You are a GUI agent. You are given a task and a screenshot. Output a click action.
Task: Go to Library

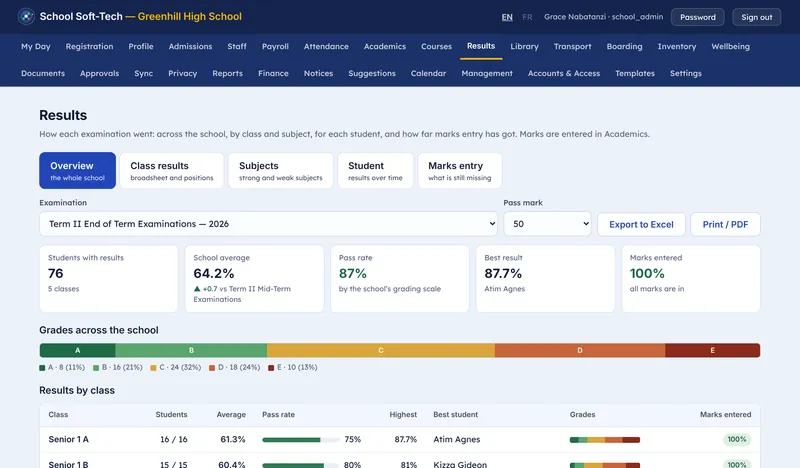pos(524,46)
